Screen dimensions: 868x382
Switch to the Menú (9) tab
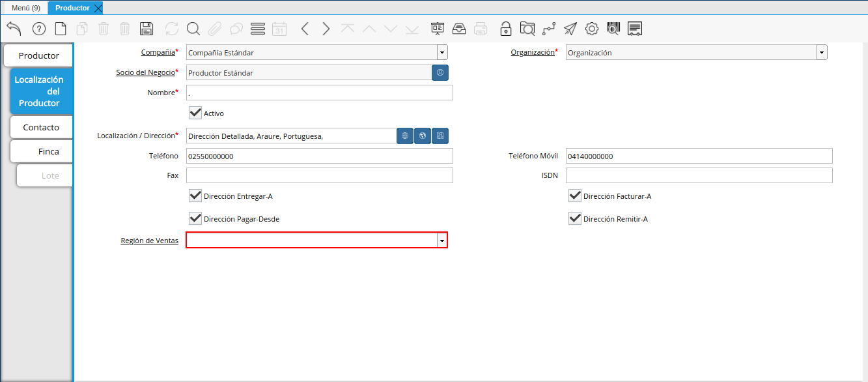(26, 8)
